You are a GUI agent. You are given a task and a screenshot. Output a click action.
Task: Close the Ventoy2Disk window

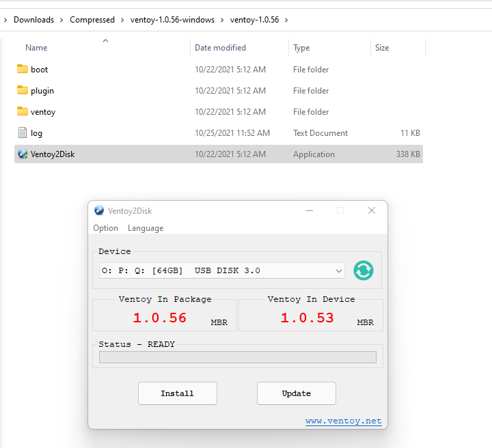tap(372, 210)
